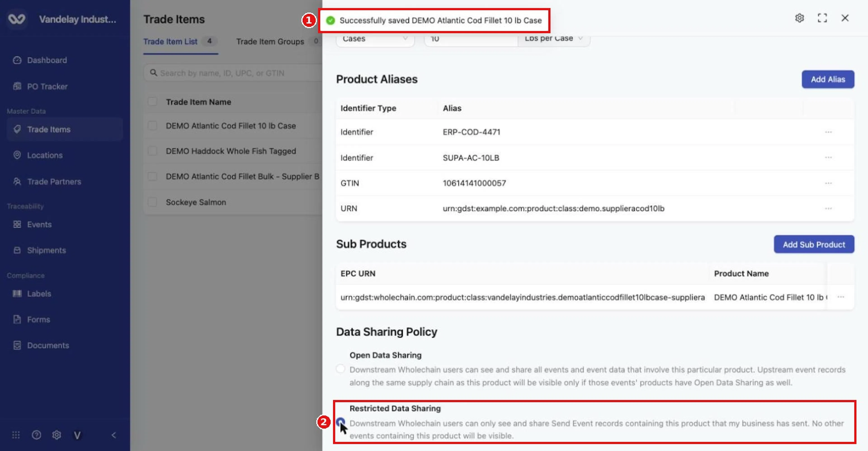
Task: Click the GTIN value 10614141000057
Action: click(x=474, y=183)
